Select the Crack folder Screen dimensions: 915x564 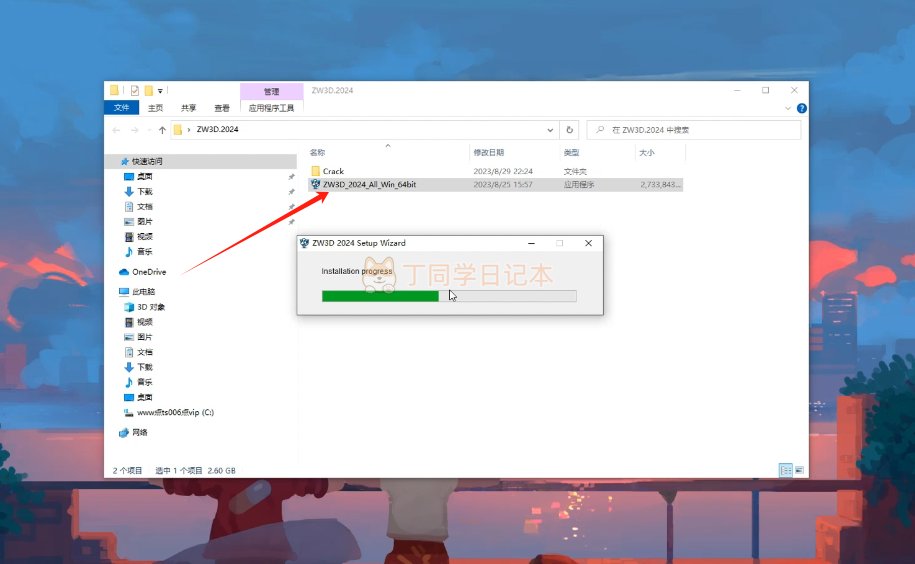click(333, 171)
